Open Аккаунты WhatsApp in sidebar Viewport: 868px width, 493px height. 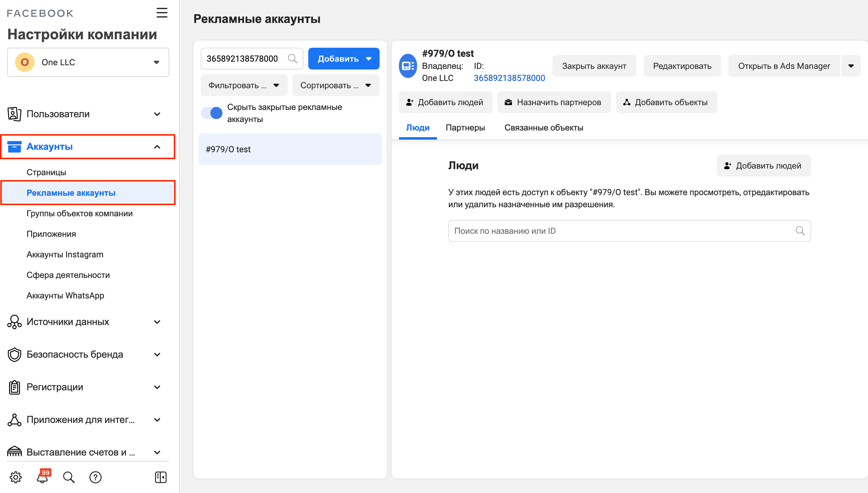65,296
